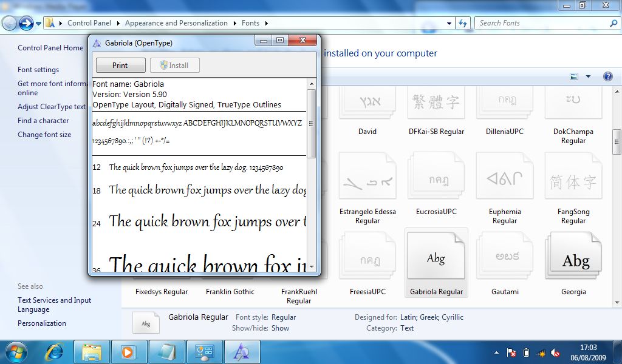Expand the view options dropdown arrow

(x=588, y=76)
